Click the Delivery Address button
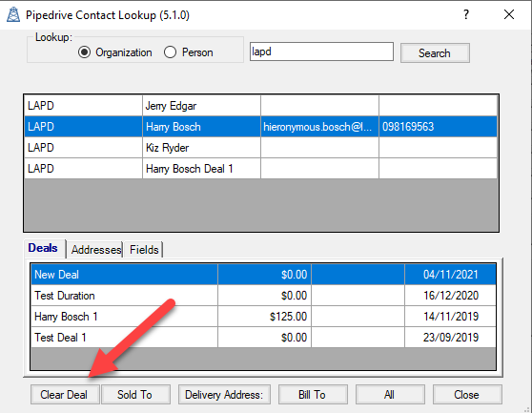This screenshot has width=532, height=413. coord(224,394)
